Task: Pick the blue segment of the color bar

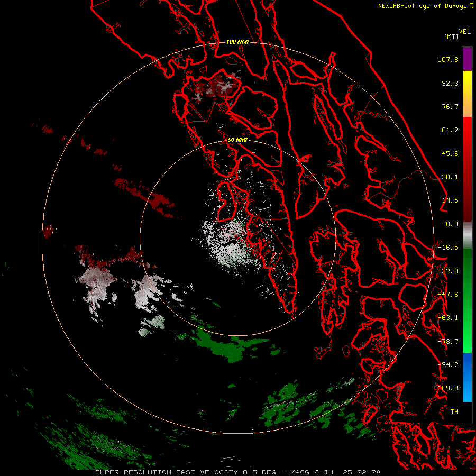Action: (467, 377)
